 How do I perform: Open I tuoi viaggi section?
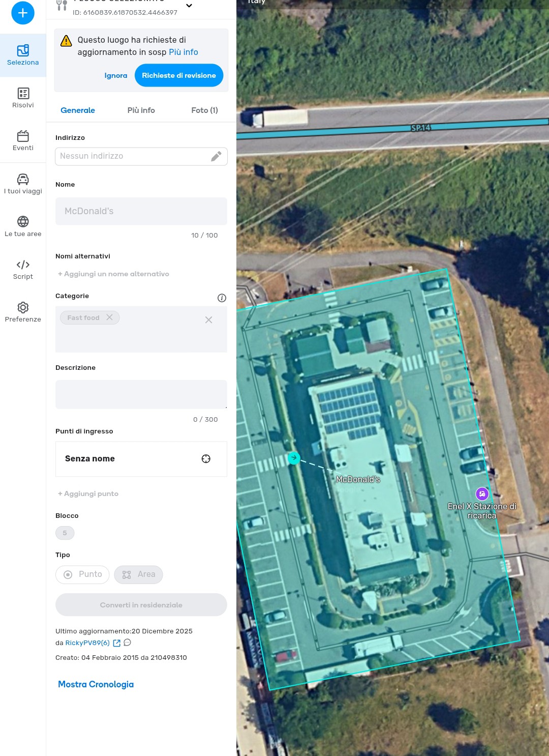(23, 184)
